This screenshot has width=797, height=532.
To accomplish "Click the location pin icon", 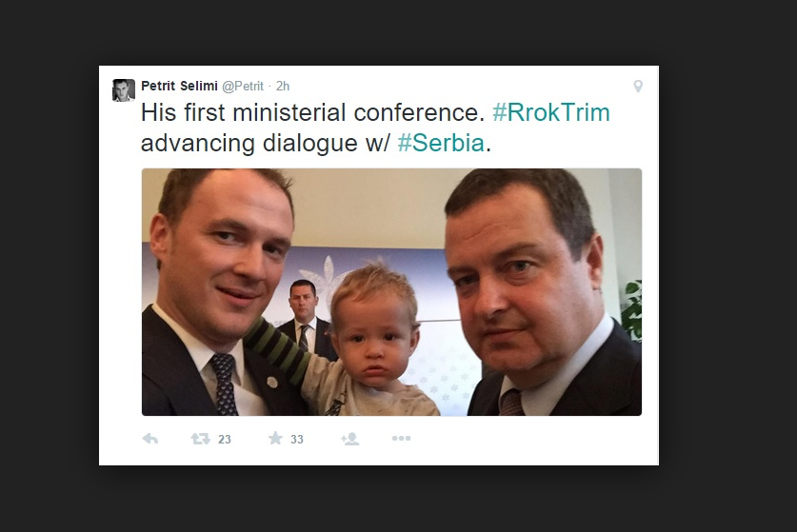I will (638, 87).
